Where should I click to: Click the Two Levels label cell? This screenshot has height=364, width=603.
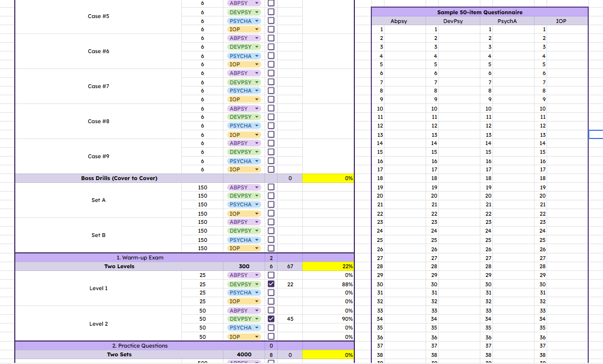coord(119,267)
